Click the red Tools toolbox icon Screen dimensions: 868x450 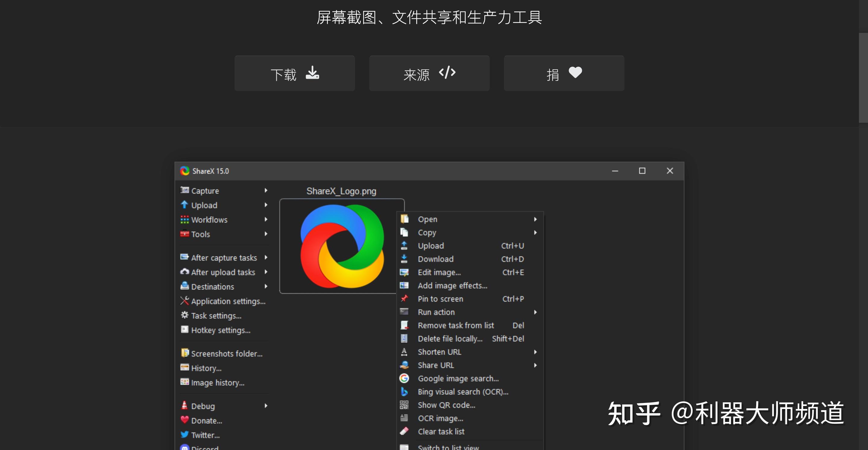click(184, 233)
